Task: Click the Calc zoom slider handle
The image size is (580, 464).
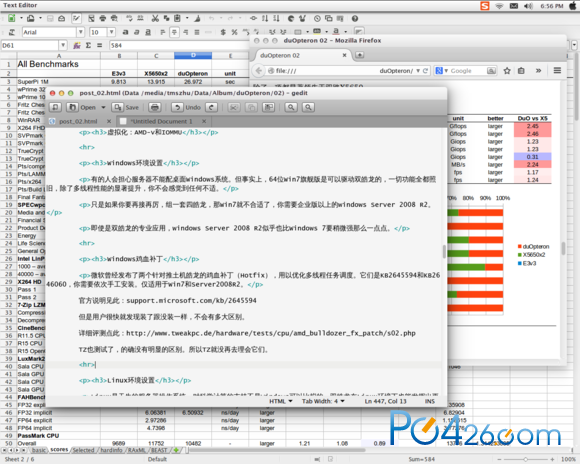Action: [525, 459]
